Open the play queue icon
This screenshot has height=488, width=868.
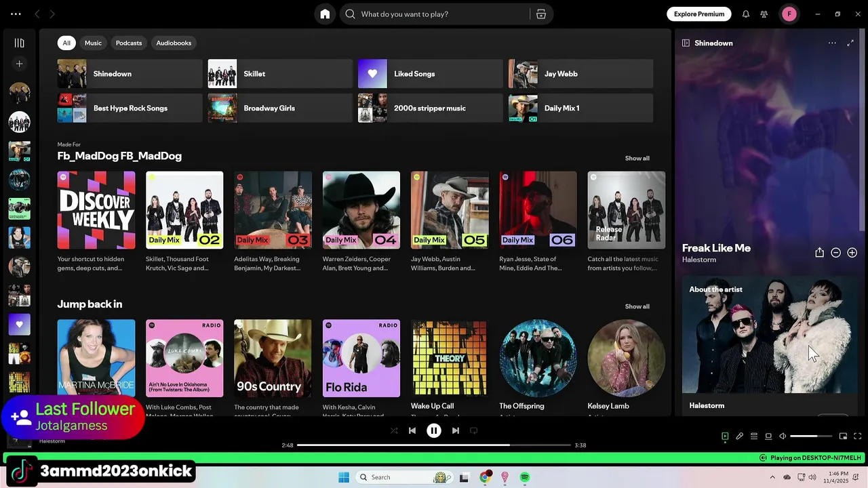(754, 436)
